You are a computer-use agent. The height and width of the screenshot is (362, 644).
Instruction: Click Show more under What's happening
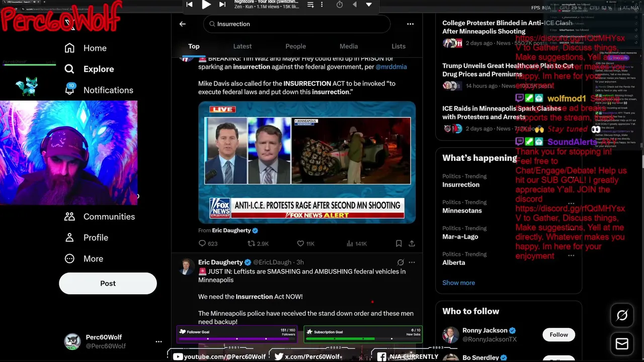458,283
